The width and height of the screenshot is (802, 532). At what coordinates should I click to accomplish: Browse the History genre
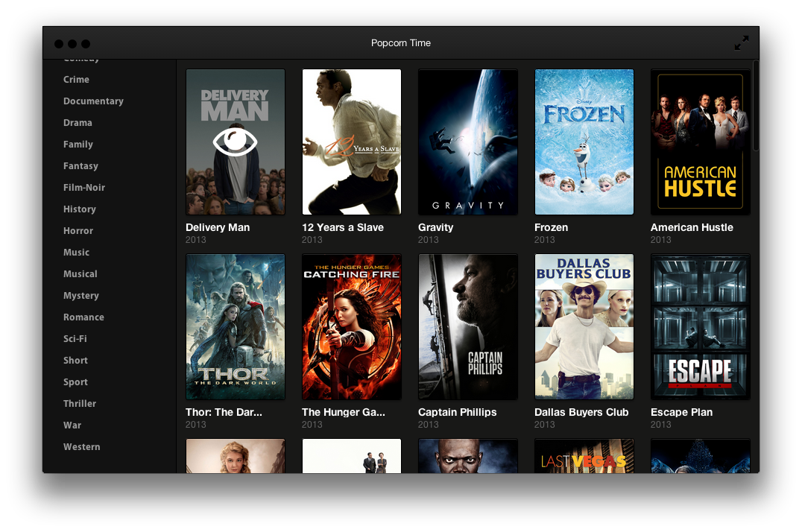80,209
